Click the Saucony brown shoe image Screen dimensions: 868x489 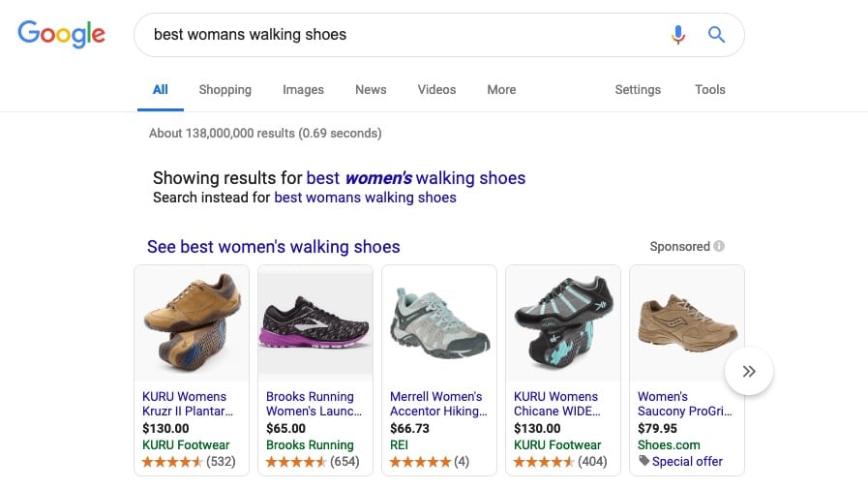pos(687,322)
